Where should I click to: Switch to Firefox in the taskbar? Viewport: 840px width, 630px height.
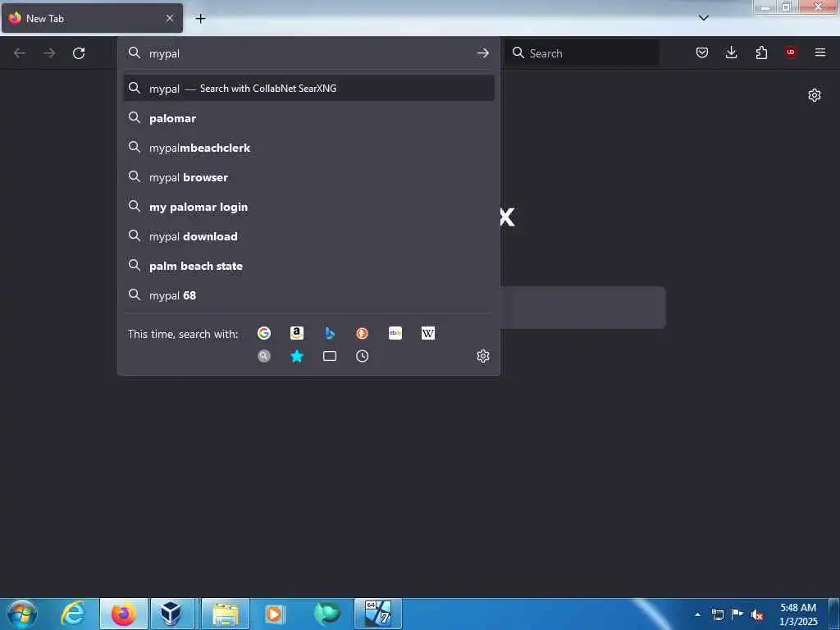tap(124, 614)
